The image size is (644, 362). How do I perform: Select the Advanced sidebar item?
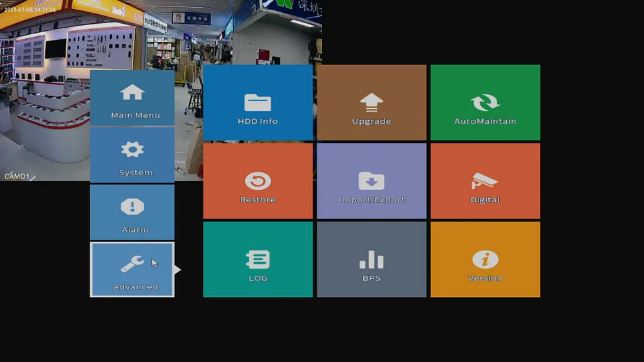click(x=132, y=269)
